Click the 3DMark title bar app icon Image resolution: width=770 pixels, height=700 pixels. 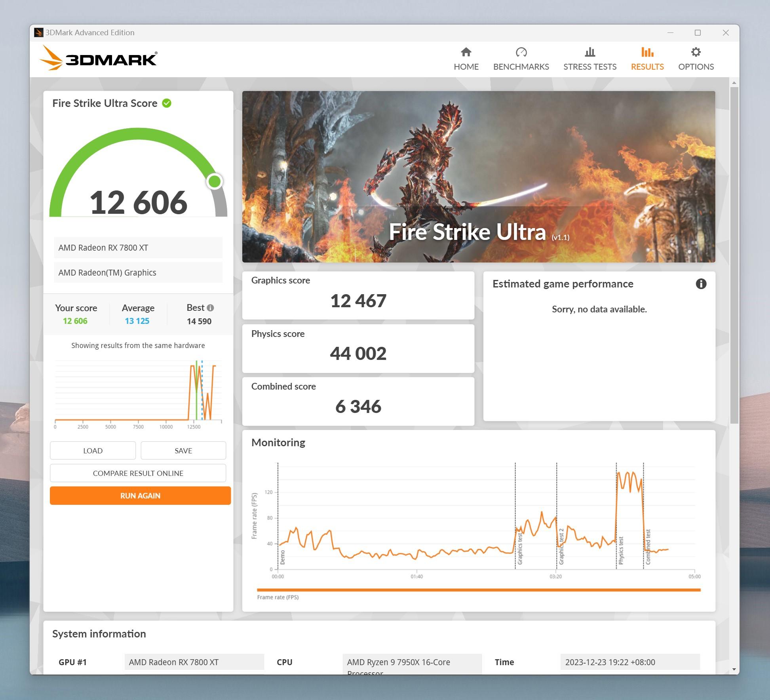[38, 32]
